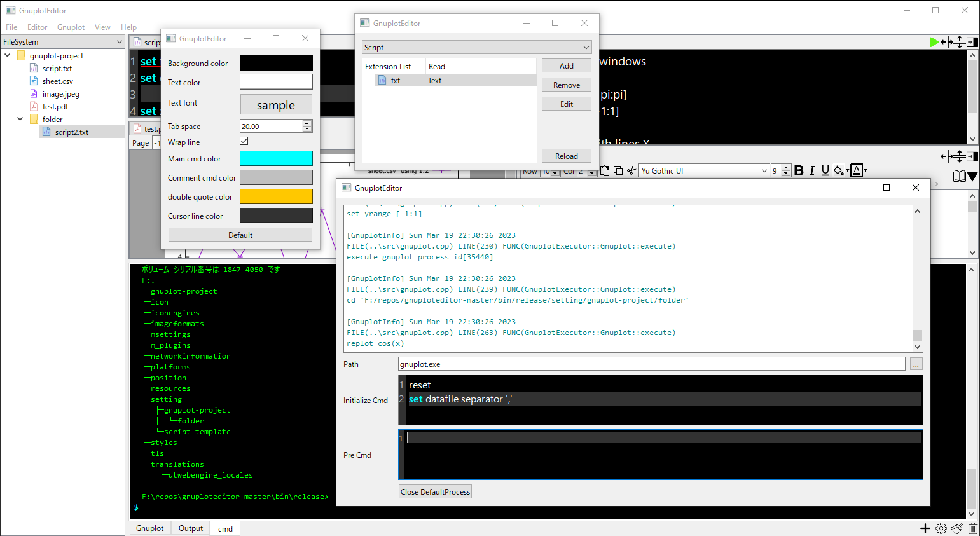This screenshot has height=536, width=980.
Task: Click the top vertical split icon in editor toolbar
Action: point(960,42)
